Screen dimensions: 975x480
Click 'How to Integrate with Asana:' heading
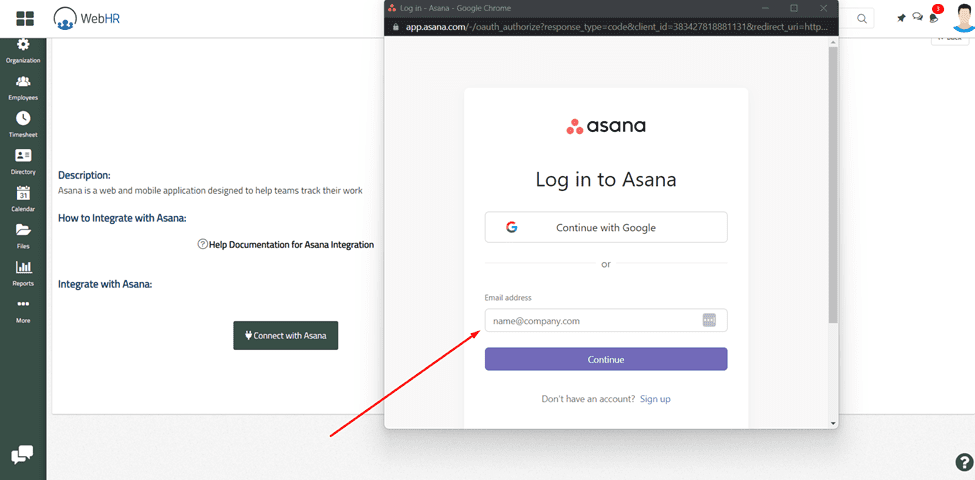[122, 218]
